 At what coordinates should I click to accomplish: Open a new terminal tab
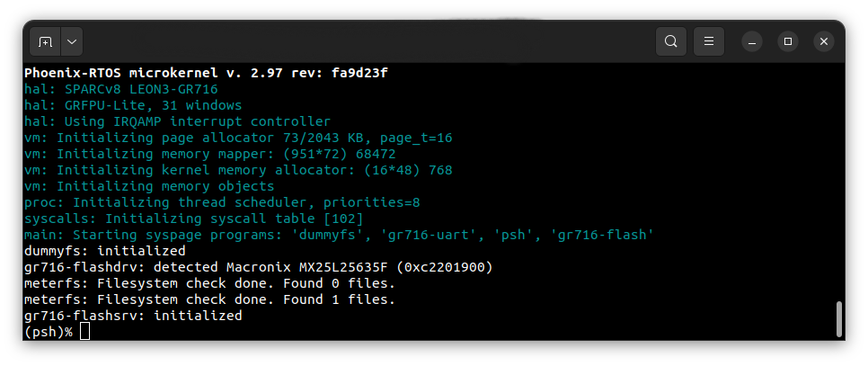(x=46, y=41)
